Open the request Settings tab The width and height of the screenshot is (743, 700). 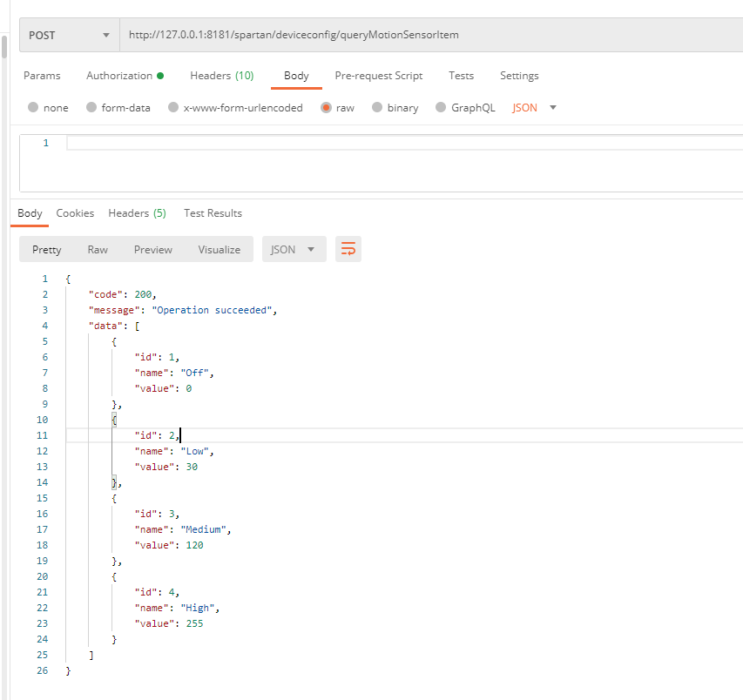(519, 76)
